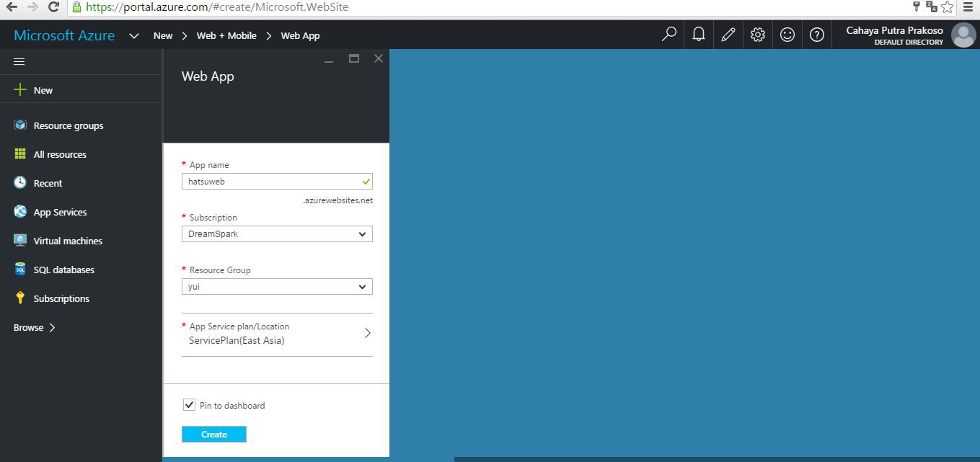Click the green plus New icon
The width and height of the screenshot is (980, 462).
[x=20, y=90]
